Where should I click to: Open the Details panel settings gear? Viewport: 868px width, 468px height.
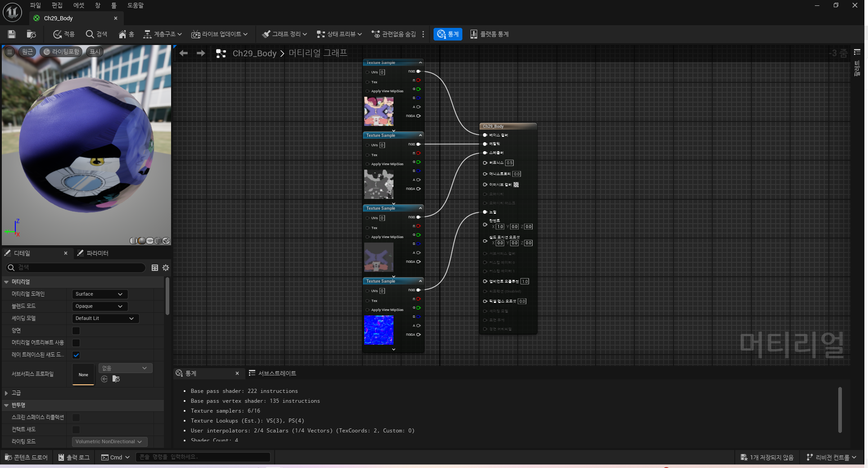[x=166, y=268]
